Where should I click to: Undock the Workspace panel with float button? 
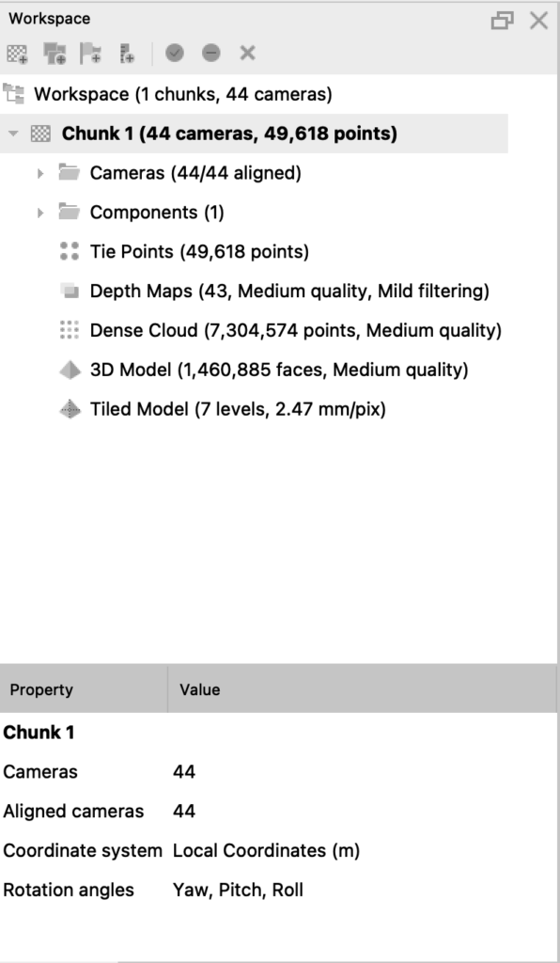click(x=503, y=21)
